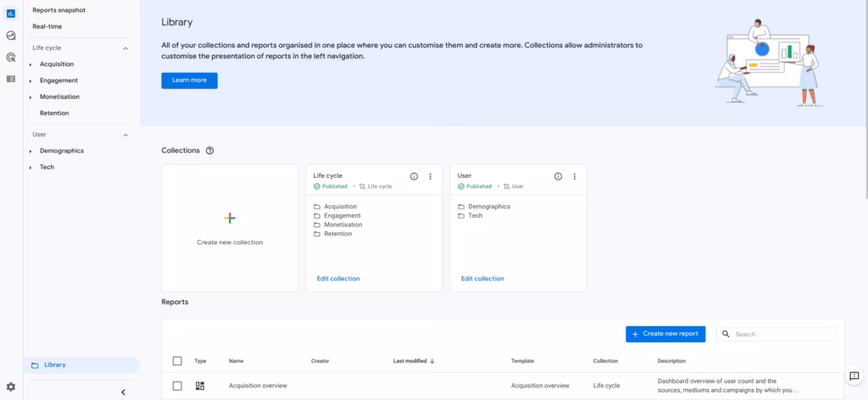The image size is (868, 400).
Task: Click Create new report button
Action: [665, 334]
